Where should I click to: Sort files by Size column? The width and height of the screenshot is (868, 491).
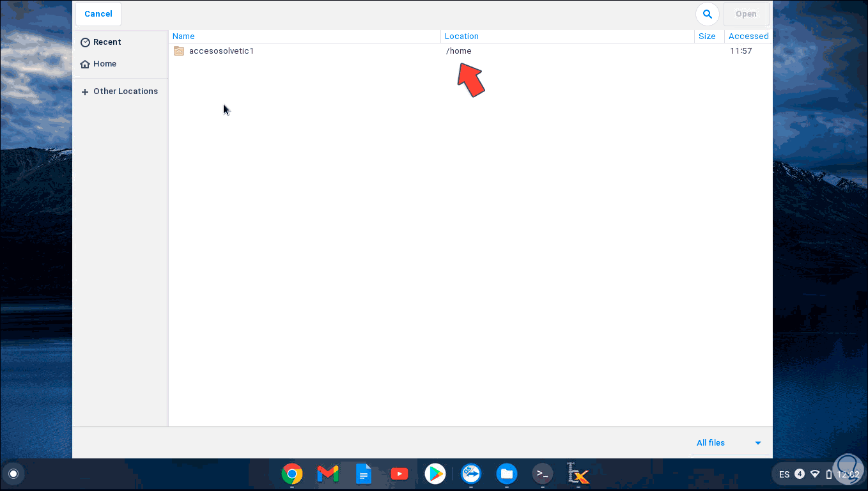tap(709, 36)
